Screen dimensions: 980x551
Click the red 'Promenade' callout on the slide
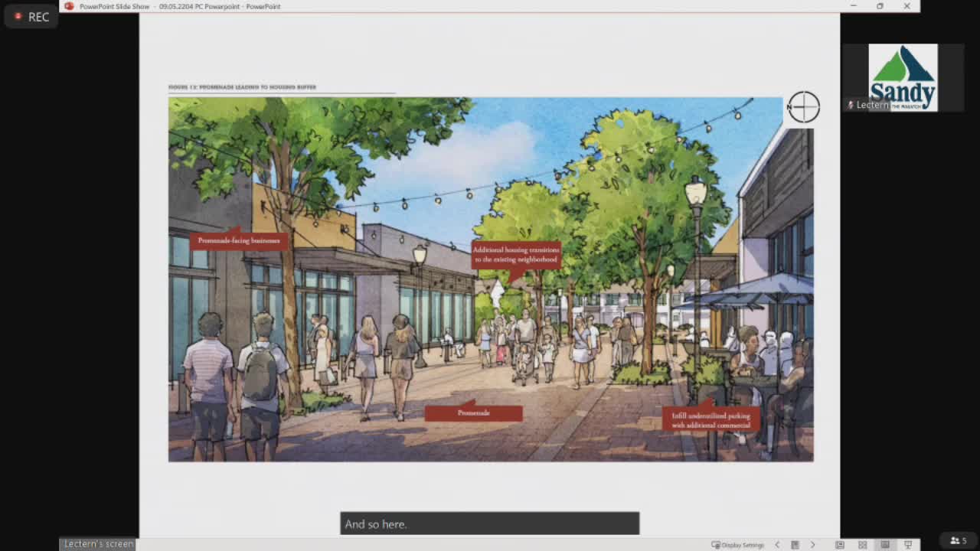(474, 412)
